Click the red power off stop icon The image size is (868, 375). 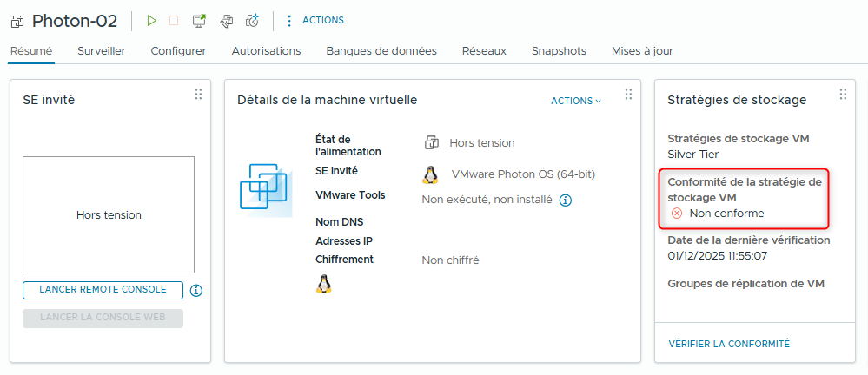click(174, 21)
